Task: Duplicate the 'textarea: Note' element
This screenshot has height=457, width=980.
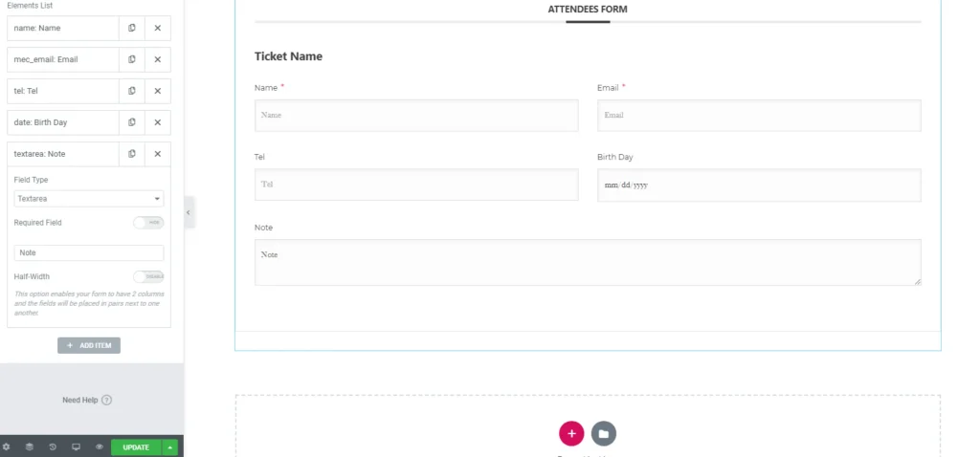Action: tap(132, 154)
